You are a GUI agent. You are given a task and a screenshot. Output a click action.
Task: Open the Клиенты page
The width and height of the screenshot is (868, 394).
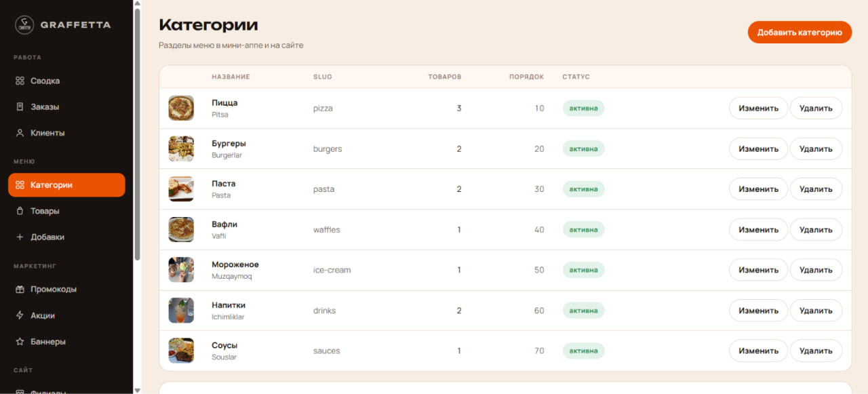66,133
